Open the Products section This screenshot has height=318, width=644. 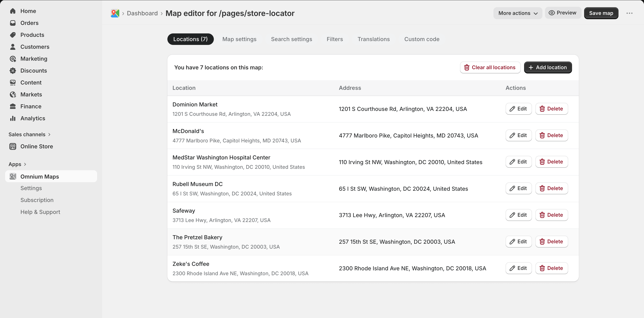pos(32,35)
